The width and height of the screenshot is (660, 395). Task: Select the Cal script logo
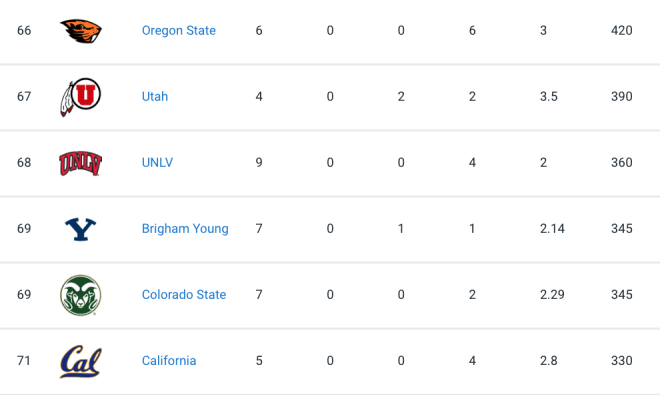click(x=80, y=361)
